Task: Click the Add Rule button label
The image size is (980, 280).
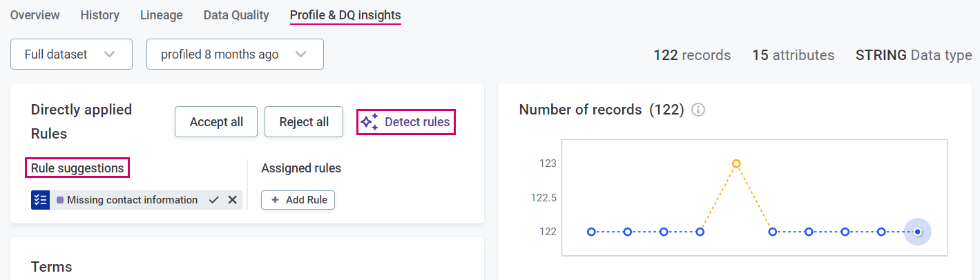Action: [306, 200]
